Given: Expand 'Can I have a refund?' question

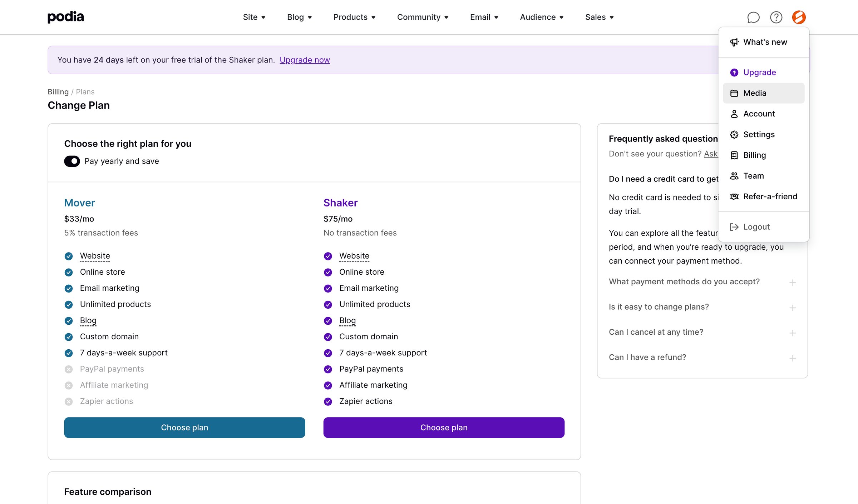Looking at the screenshot, I should click(702, 358).
